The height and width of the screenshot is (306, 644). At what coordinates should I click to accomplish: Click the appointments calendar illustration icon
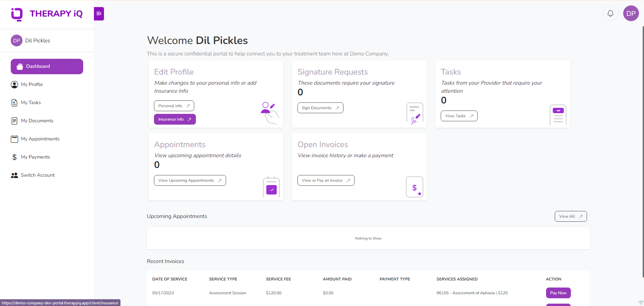(271, 187)
